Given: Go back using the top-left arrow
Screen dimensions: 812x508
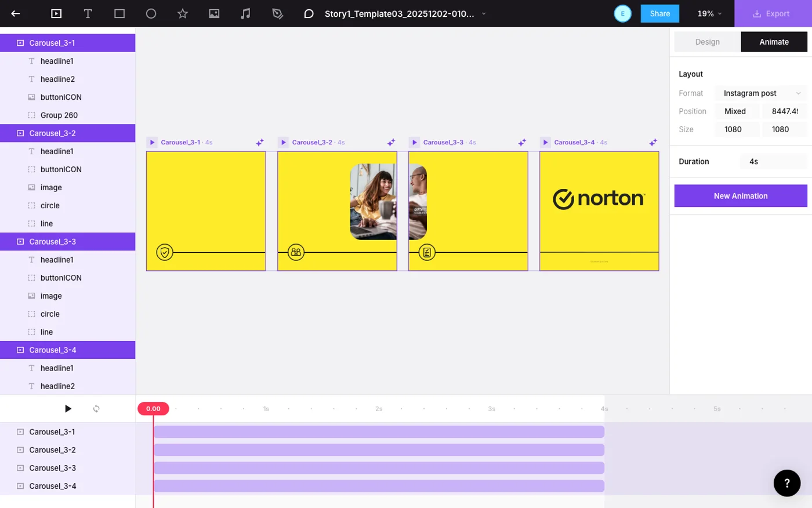Looking at the screenshot, I should [x=16, y=13].
